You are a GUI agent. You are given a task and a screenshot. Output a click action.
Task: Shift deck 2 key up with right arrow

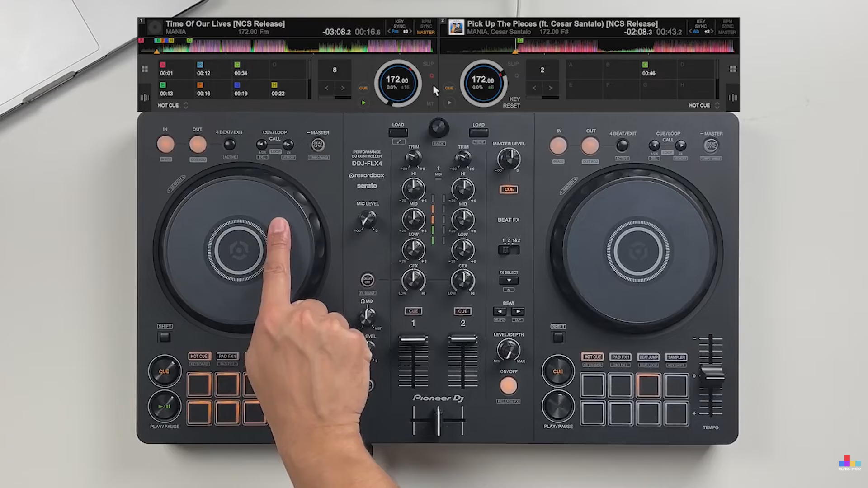712,32
